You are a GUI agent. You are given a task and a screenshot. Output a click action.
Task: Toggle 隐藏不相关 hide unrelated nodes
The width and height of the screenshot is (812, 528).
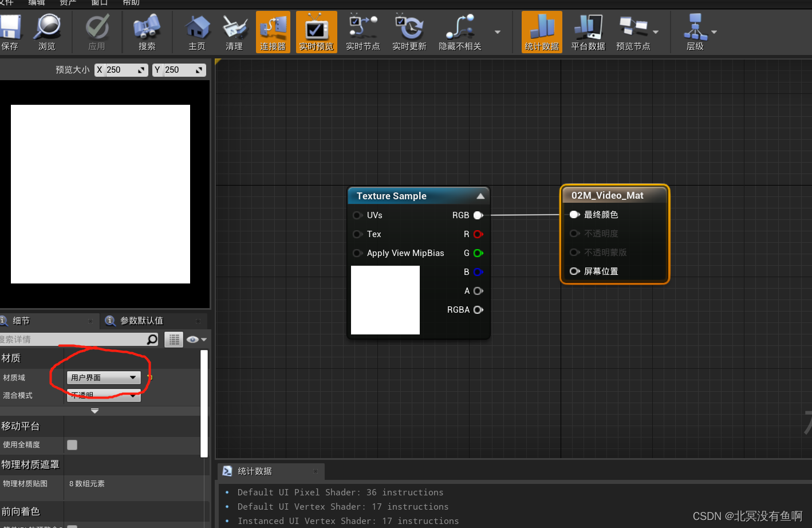(x=460, y=32)
